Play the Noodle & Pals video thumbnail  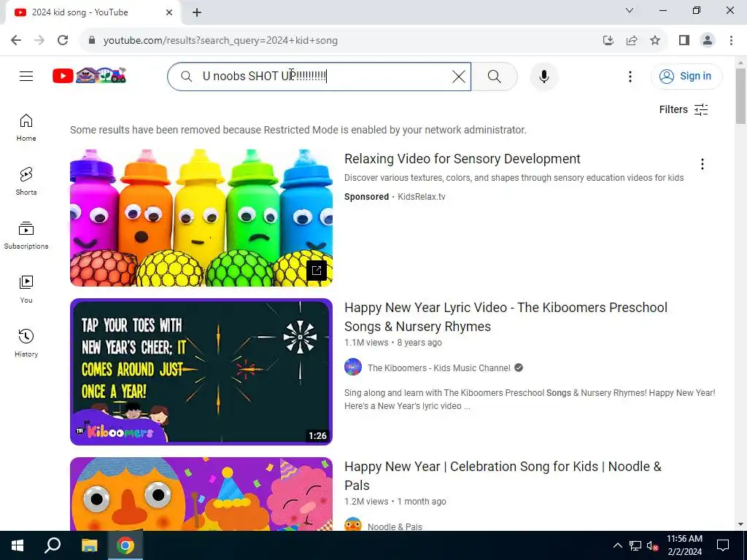click(201, 494)
